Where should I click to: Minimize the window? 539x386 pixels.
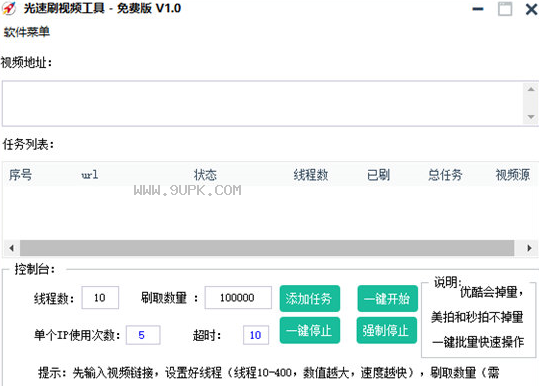tap(478, 9)
